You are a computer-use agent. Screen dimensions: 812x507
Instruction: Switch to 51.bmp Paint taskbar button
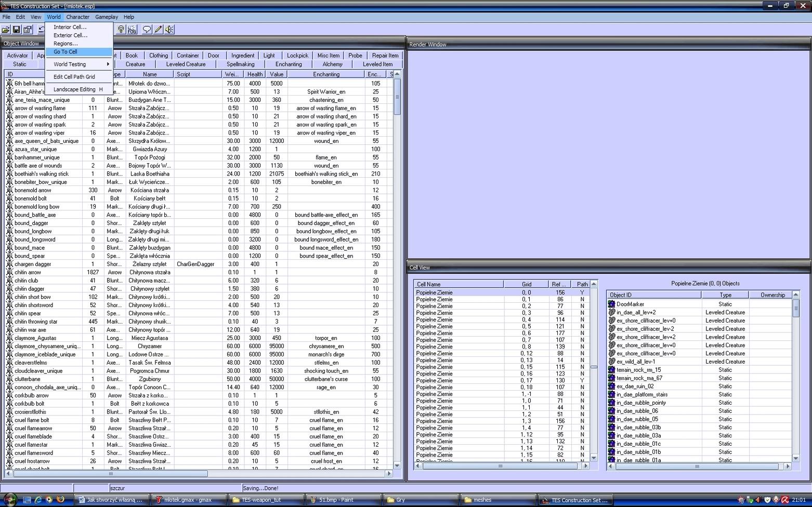pos(343,500)
